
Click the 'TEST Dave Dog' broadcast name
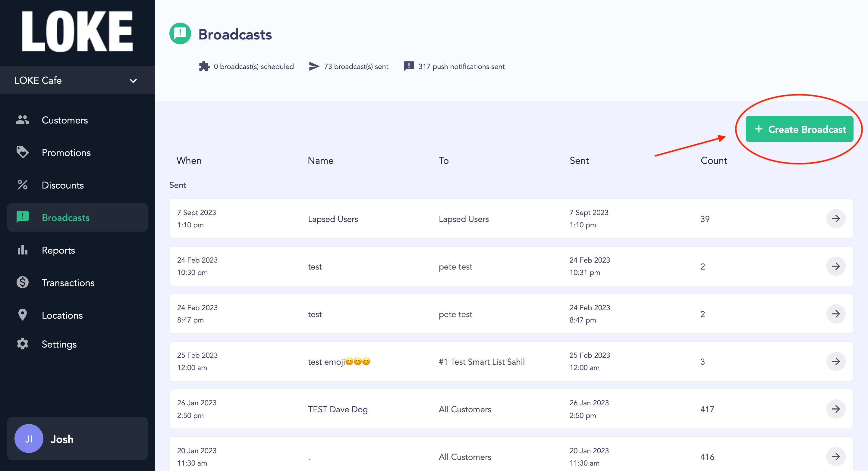[x=338, y=409]
